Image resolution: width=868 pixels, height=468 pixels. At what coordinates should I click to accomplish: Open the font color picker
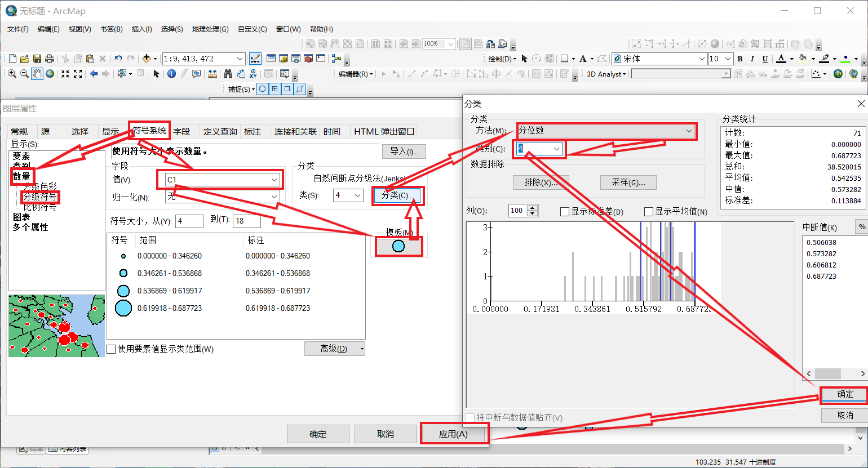[x=782, y=59]
